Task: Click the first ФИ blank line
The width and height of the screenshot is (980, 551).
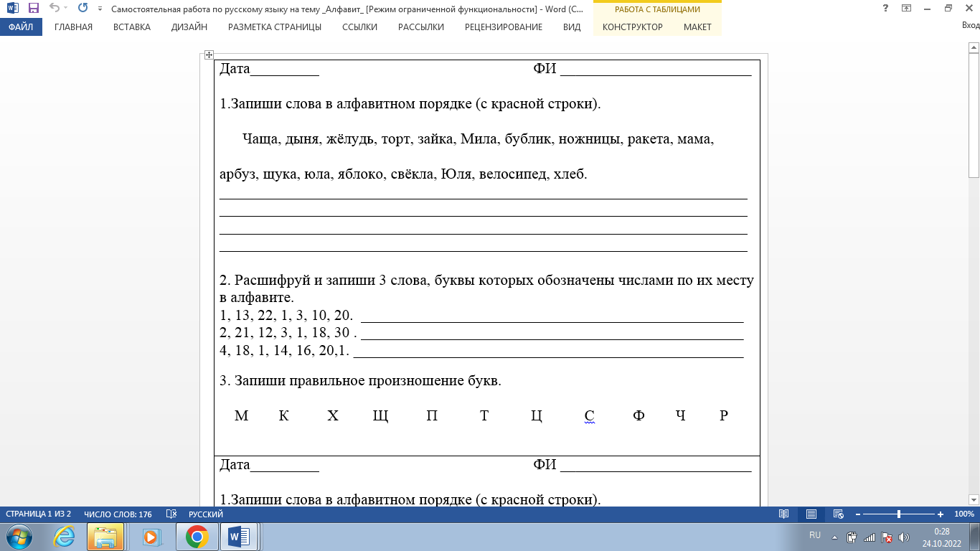Action: coord(656,70)
